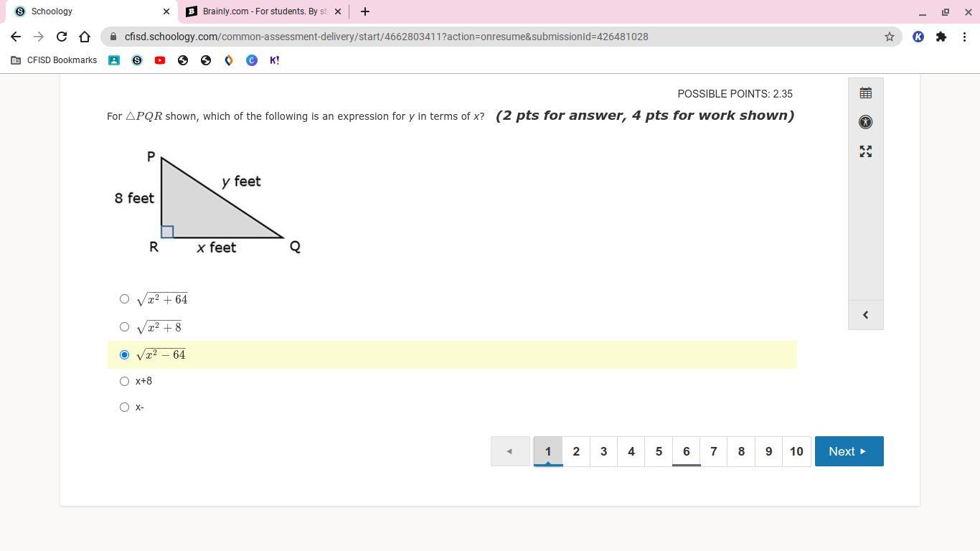Reload the page
The image size is (980, 551).
(62, 37)
